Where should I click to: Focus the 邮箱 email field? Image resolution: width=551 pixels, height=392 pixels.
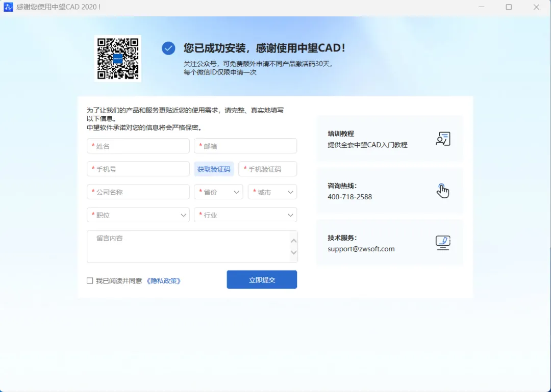[245, 146]
